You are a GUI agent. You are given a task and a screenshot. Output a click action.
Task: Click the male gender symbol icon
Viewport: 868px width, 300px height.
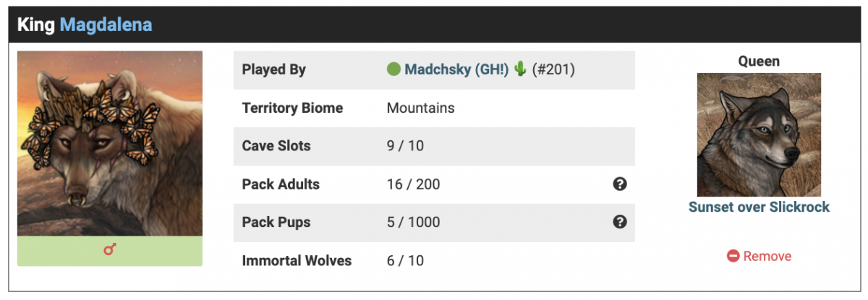[110, 250]
